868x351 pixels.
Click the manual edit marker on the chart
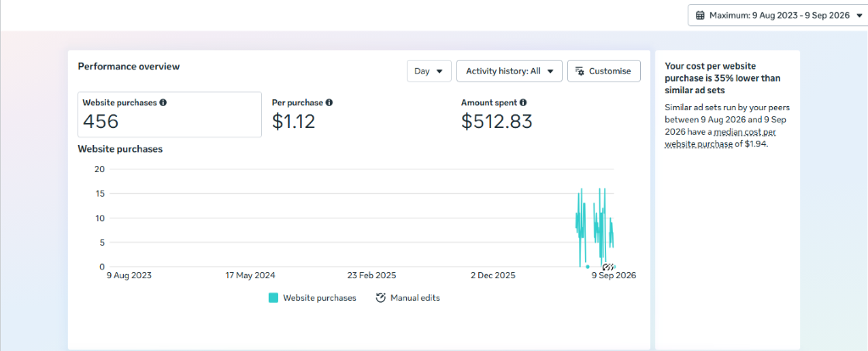click(x=608, y=266)
